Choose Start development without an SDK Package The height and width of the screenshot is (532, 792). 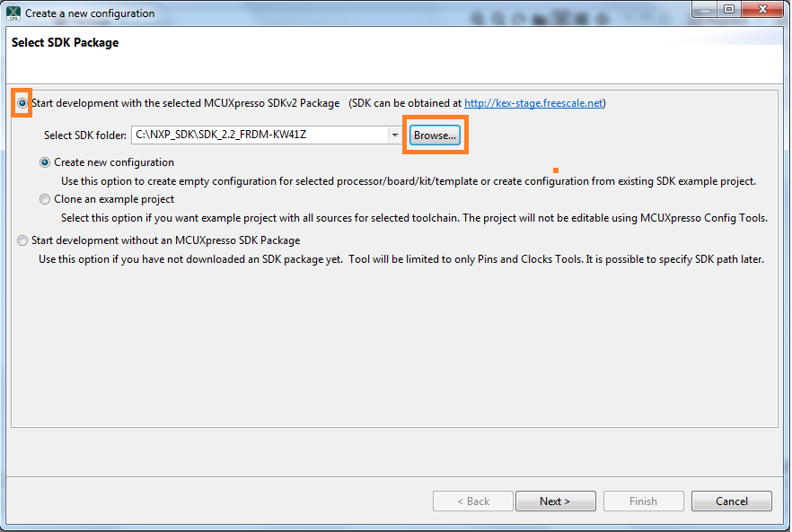click(22, 240)
